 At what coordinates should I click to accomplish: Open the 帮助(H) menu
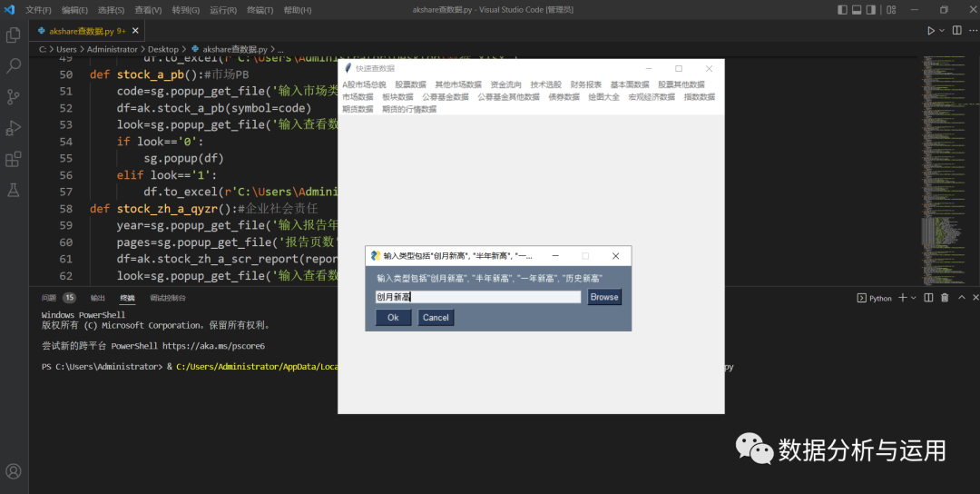298,10
